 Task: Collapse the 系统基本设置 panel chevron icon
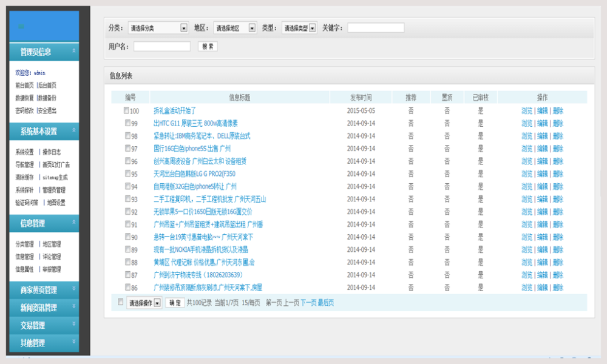[x=74, y=131]
